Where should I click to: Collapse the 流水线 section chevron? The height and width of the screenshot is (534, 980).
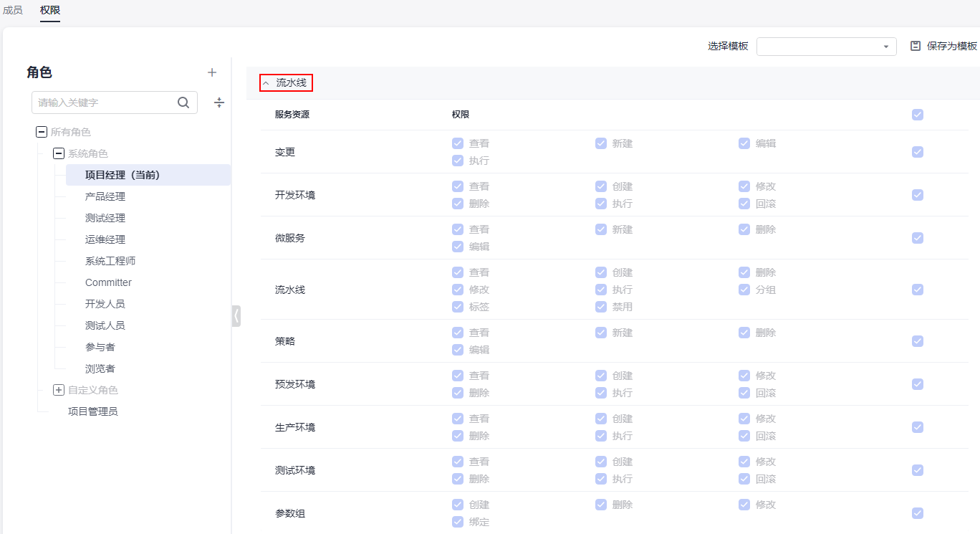(266, 83)
